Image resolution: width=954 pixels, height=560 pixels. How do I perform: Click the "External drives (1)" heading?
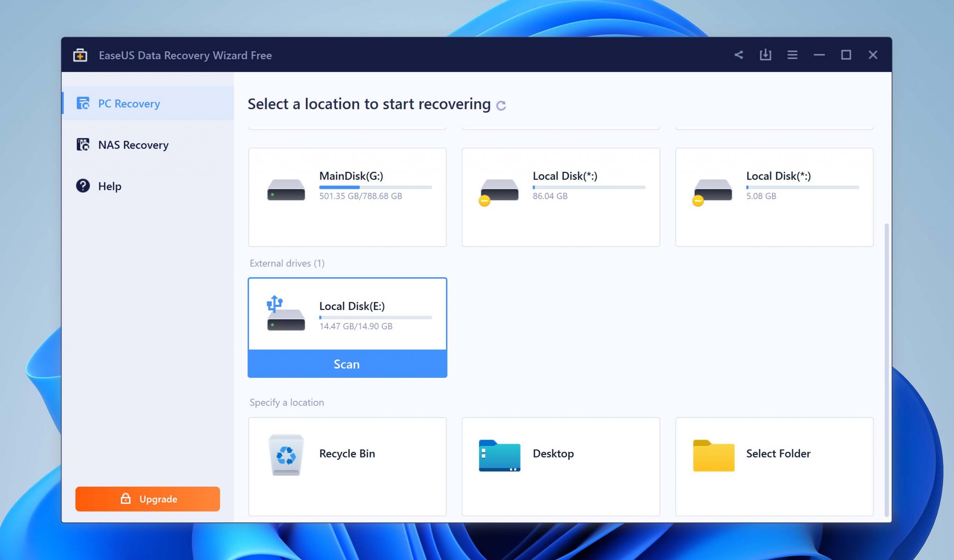pyautogui.click(x=287, y=263)
